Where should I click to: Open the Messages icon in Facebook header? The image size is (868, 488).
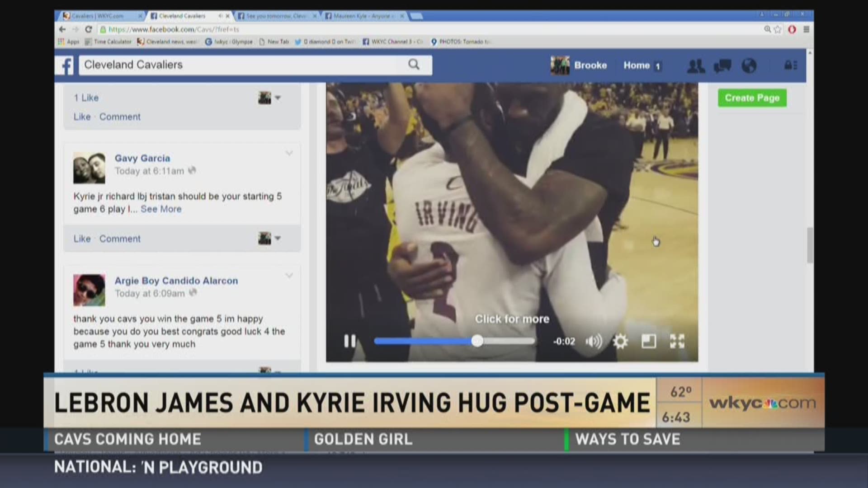[722, 66]
